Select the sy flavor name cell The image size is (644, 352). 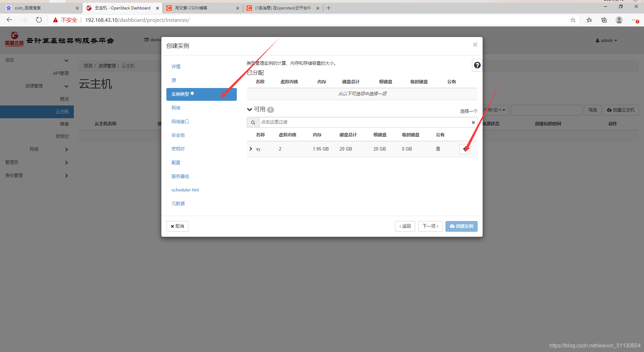tap(258, 149)
